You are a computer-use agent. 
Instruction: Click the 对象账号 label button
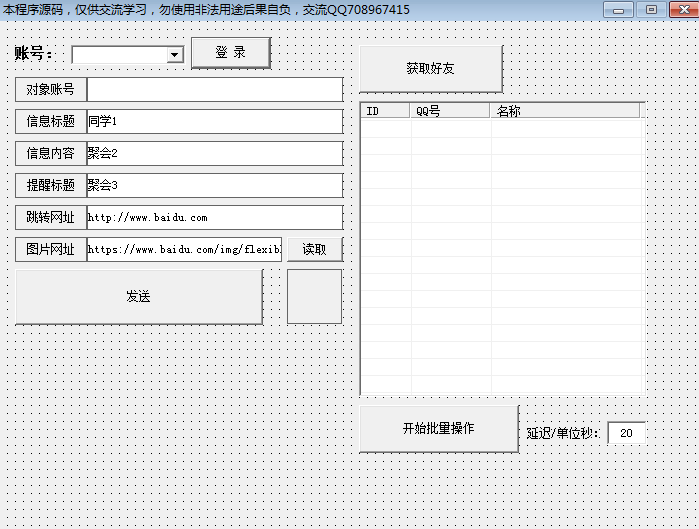pos(51,90)
